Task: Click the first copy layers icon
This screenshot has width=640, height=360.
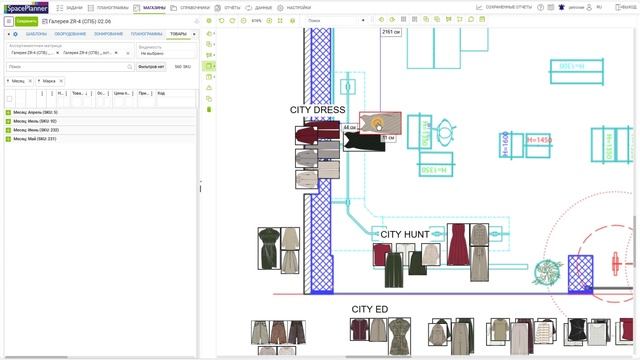Action: [x=426, y=20]
